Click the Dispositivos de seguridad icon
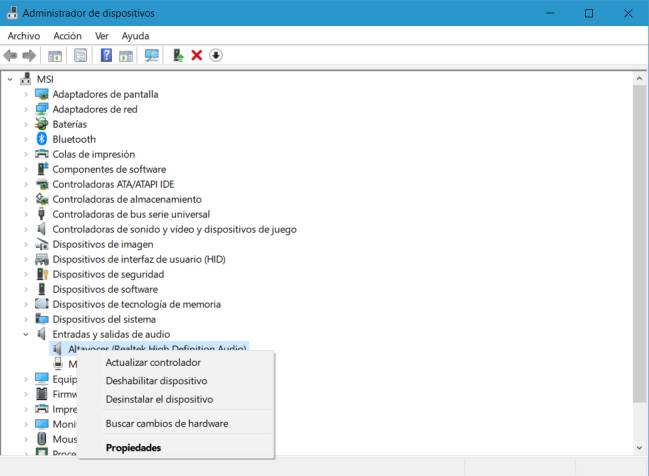Screen dimensions: 649x476 click(x=42, y=274)
